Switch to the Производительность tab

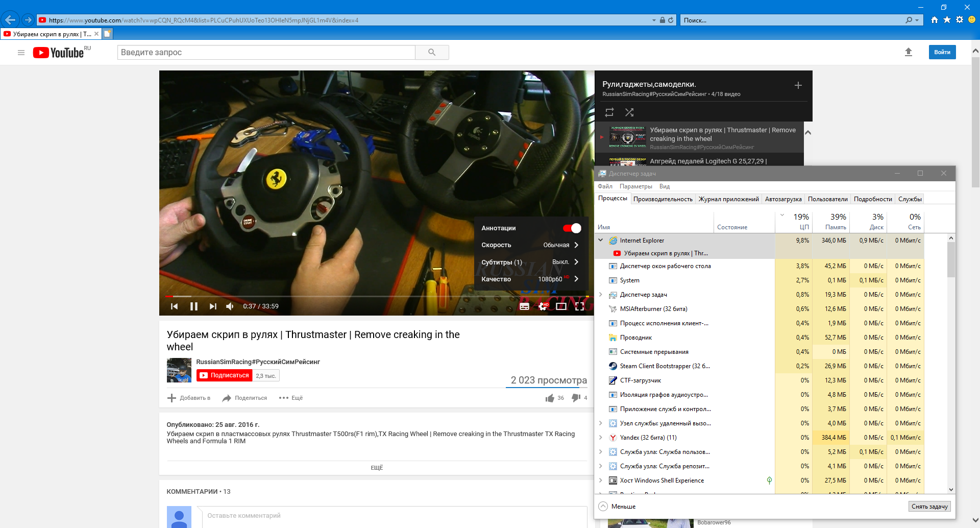663,199
